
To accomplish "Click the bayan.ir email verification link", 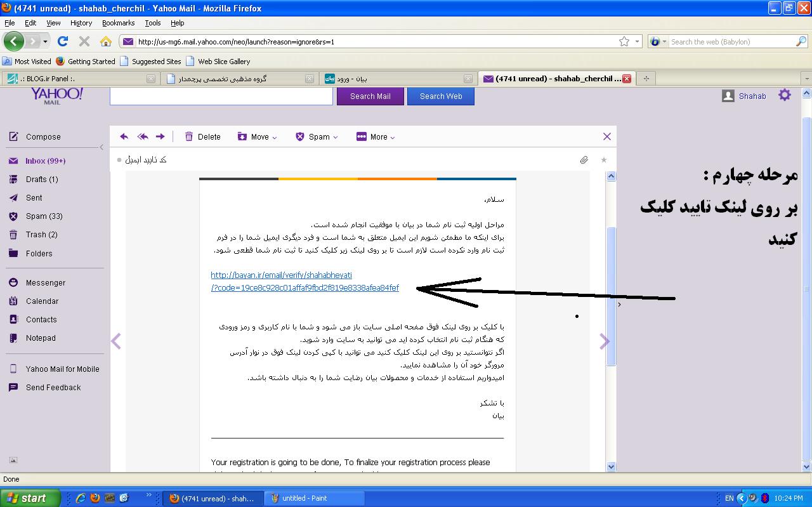I will coord(304,282).
